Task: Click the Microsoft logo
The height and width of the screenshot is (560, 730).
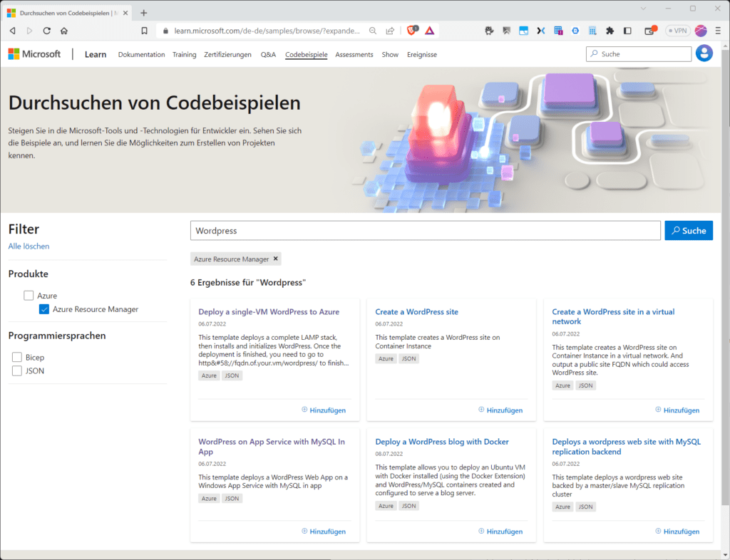Action: click(34, 54)
